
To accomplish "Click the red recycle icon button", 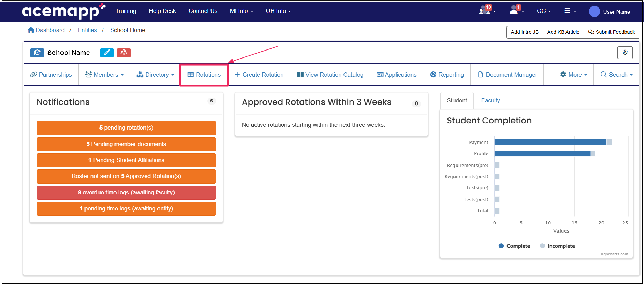I will tap(124, 53).
